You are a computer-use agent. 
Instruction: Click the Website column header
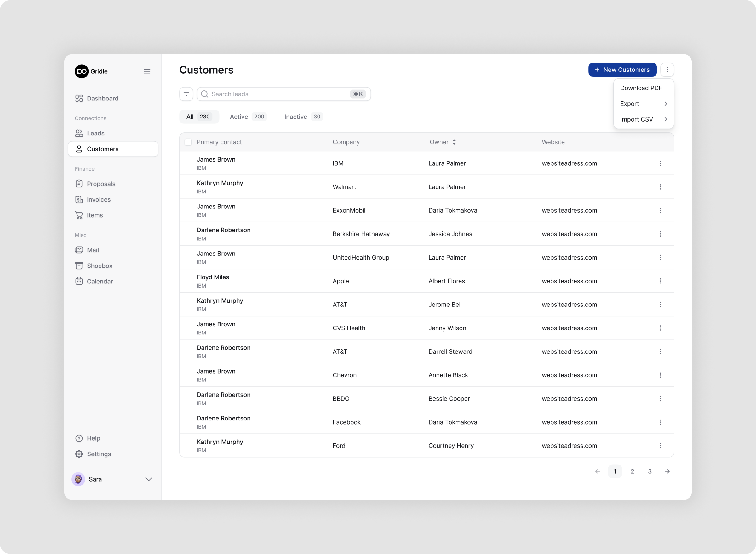coord(553,142)
